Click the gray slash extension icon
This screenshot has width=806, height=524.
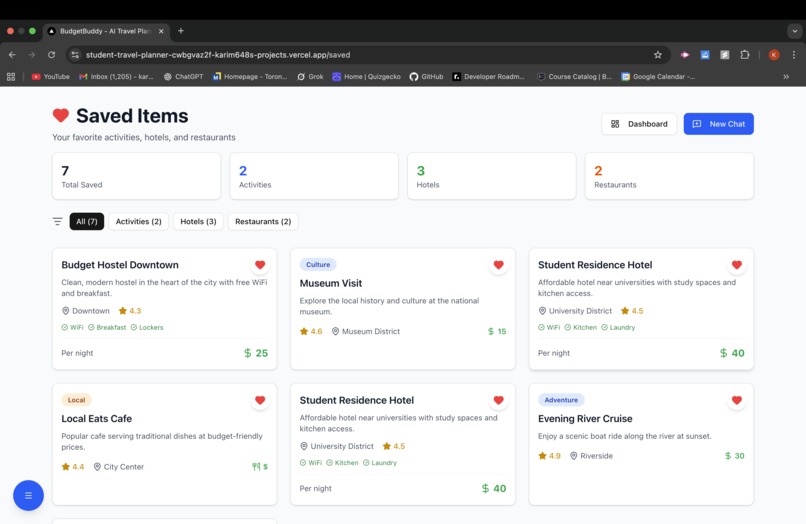coord(724,55)
